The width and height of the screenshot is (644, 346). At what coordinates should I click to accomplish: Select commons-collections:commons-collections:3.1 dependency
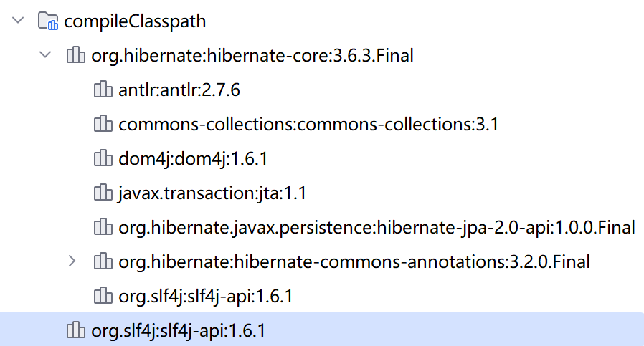click(308, 125)
